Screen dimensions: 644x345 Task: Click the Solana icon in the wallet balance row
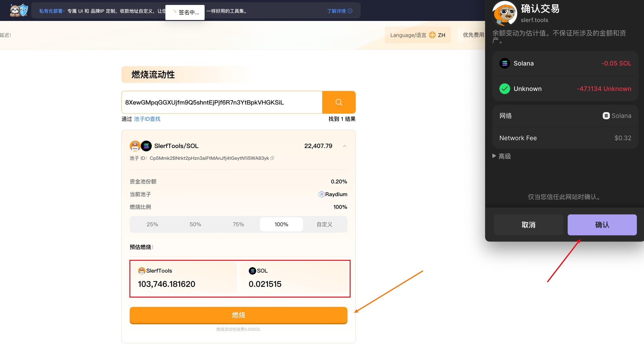(x=505, y=63)
